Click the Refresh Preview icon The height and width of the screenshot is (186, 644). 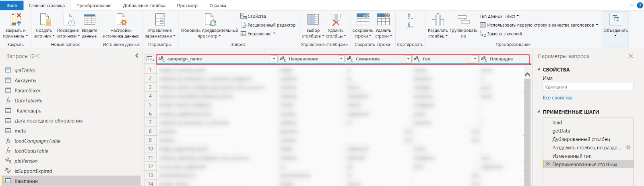pos(210,20)
